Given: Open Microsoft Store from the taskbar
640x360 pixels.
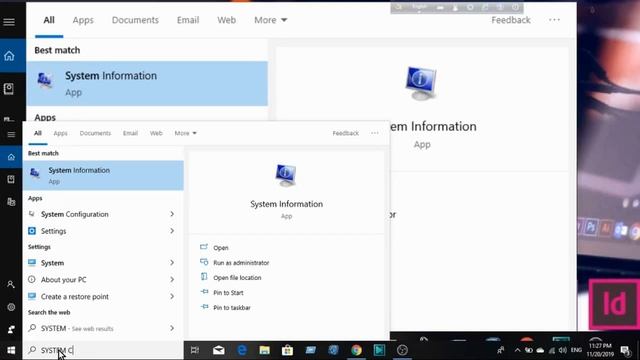Looking at the screenshot, I should point(287,350).
